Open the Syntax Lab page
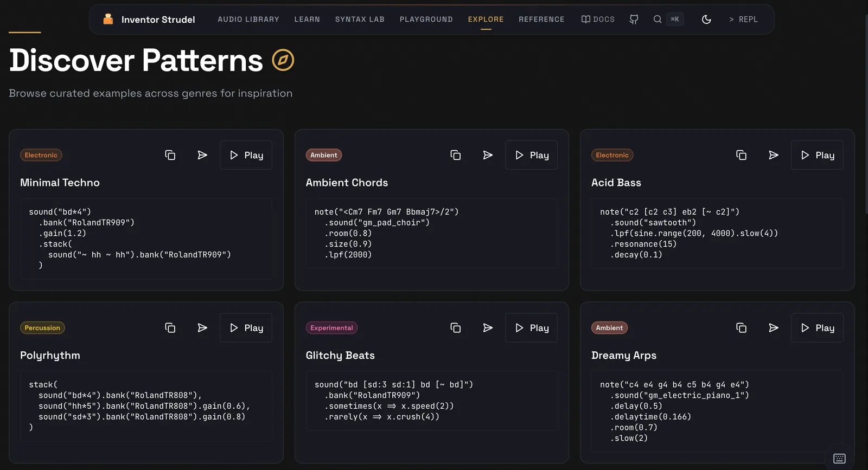 [360, 20]
